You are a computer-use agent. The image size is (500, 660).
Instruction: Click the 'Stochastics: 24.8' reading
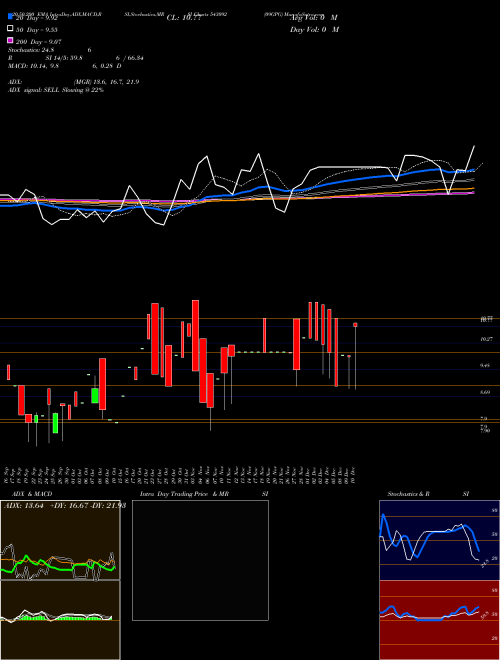31,50
